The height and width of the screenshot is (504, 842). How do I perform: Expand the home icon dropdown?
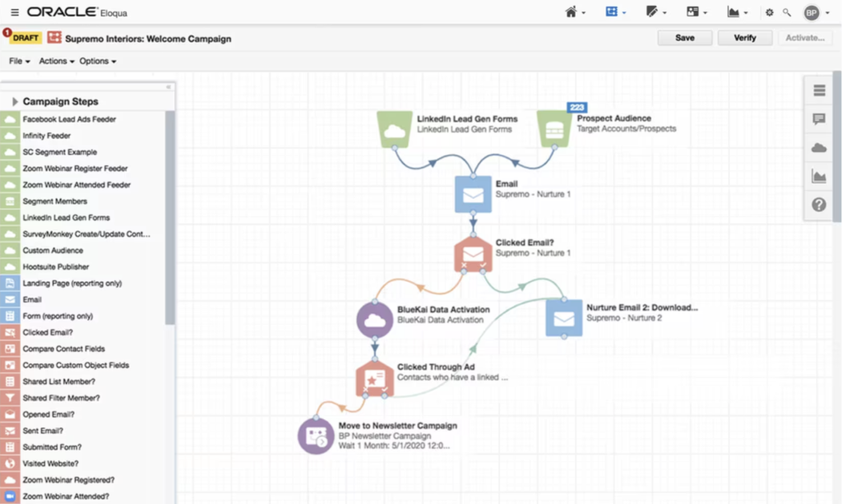(575, 12)
